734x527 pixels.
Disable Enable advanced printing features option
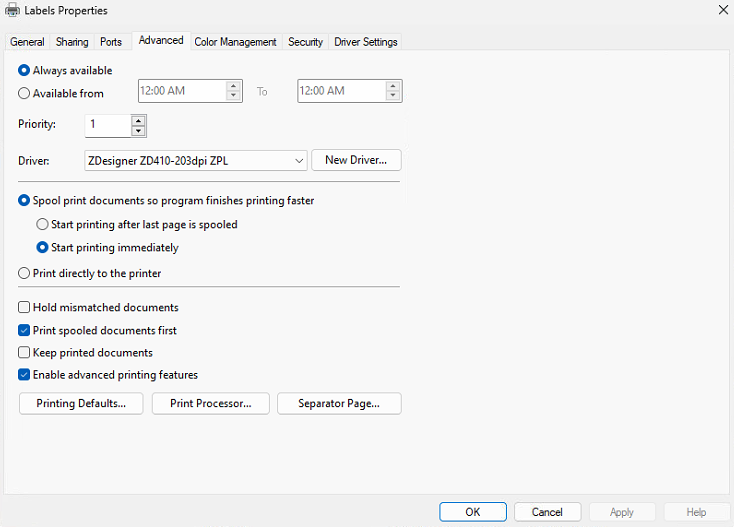(25, 375)
